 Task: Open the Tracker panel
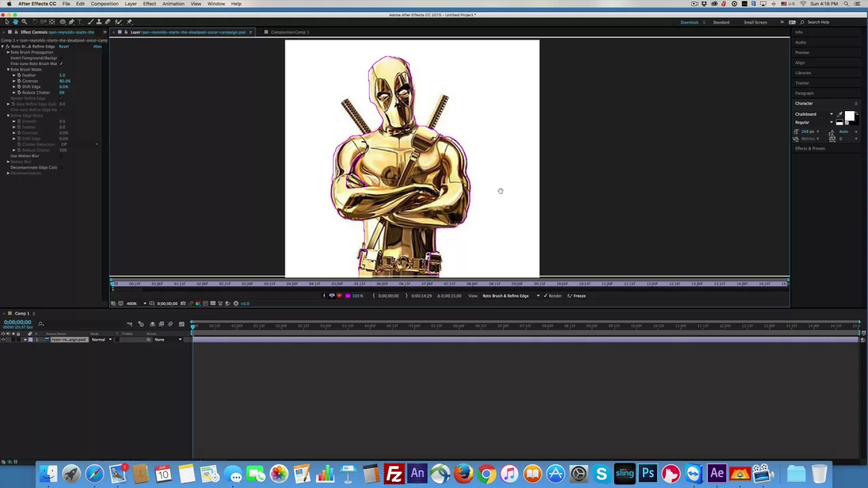coord(802,83)
